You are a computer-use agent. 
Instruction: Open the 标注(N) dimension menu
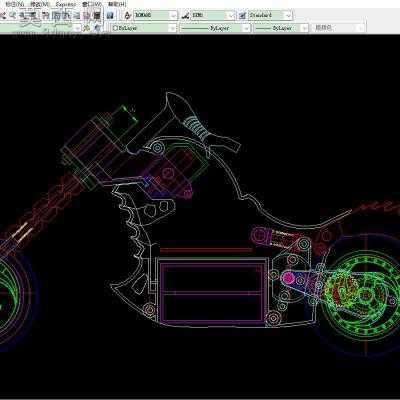click(x=16, y=4)
